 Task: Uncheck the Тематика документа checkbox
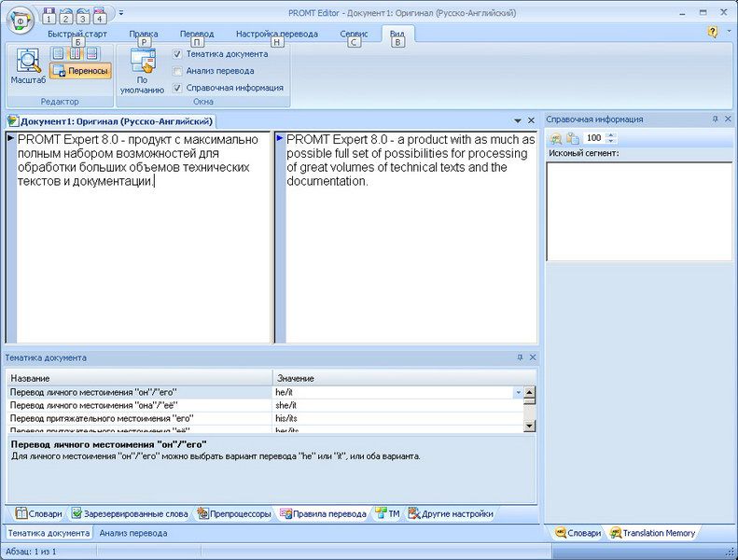177,54
